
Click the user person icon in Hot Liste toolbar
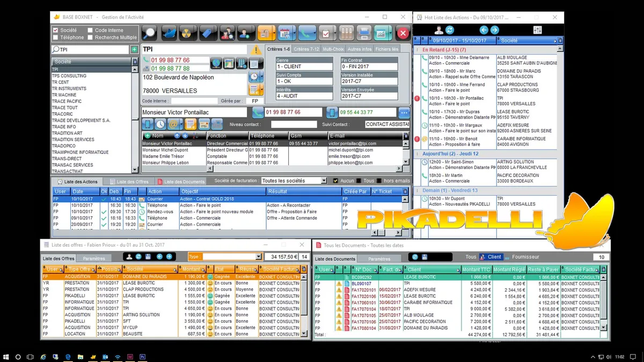point(439,30)
